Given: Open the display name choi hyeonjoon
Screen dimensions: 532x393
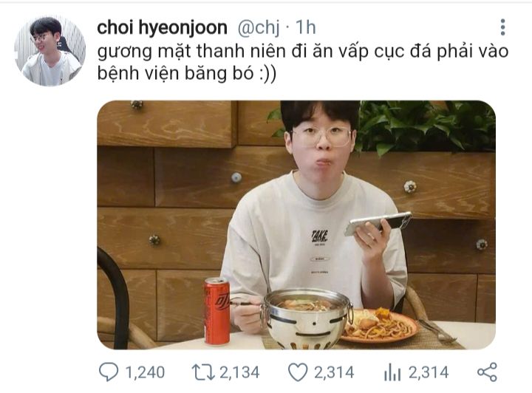Looking at the screenshot, I should pyautogui.click(x=162, y=27).
